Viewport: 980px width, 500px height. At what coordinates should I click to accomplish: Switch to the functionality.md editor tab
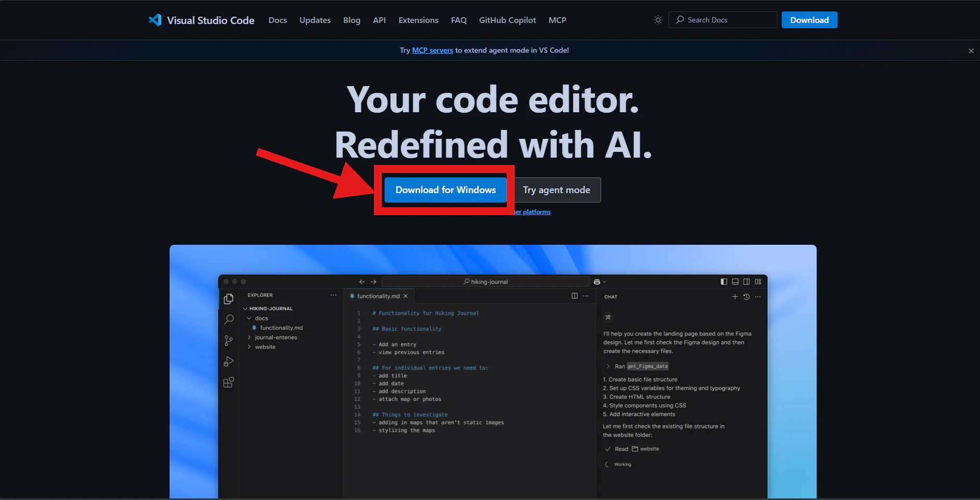tap(378, 296)
